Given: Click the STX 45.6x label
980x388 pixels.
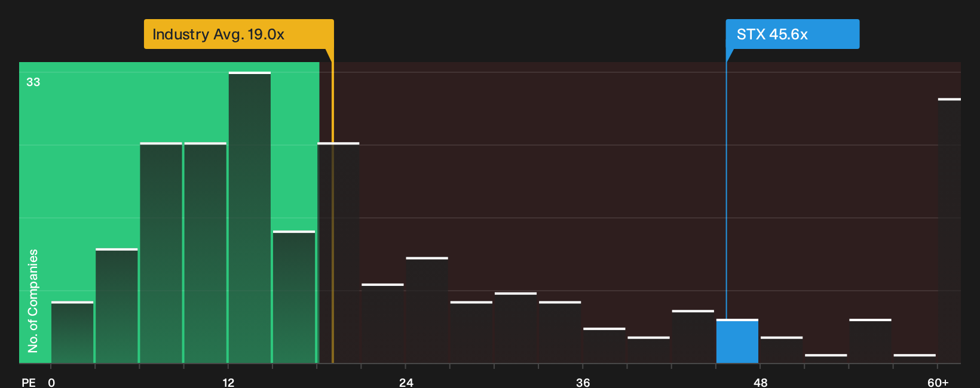Looking at the screenshot, I should [792, 34].
